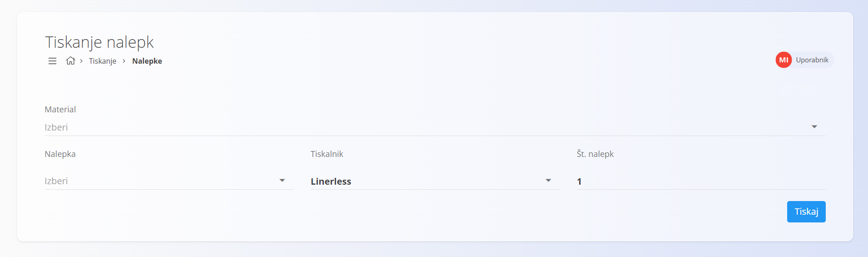Click breadcrumb chevron after home icon
This screenshot has width=868, height=257.
point(81,60)
